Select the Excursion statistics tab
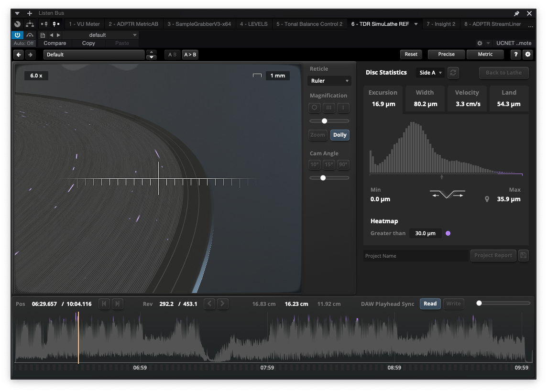547x392 pixels. point(383,98)
